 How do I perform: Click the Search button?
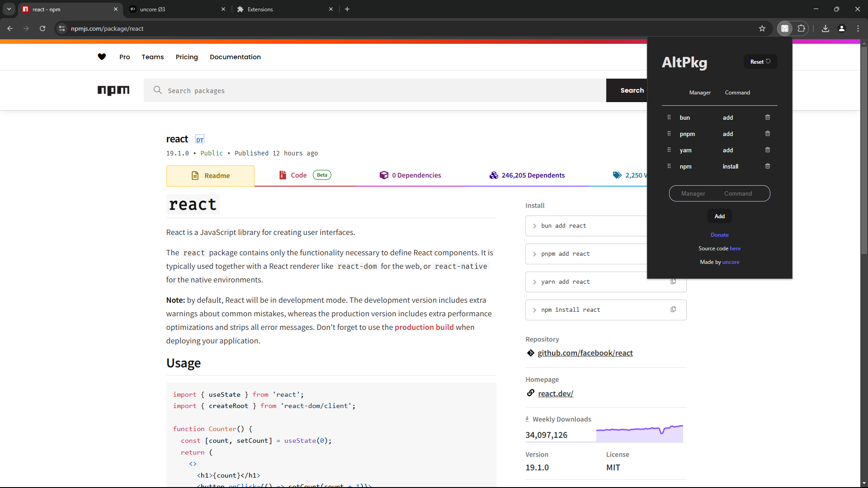point(627,90)
